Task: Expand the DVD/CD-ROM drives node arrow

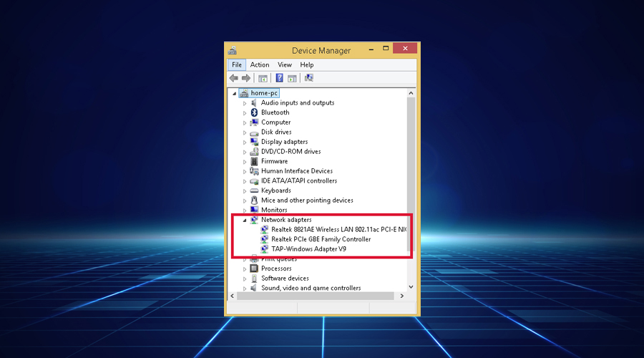Action: 245,152
